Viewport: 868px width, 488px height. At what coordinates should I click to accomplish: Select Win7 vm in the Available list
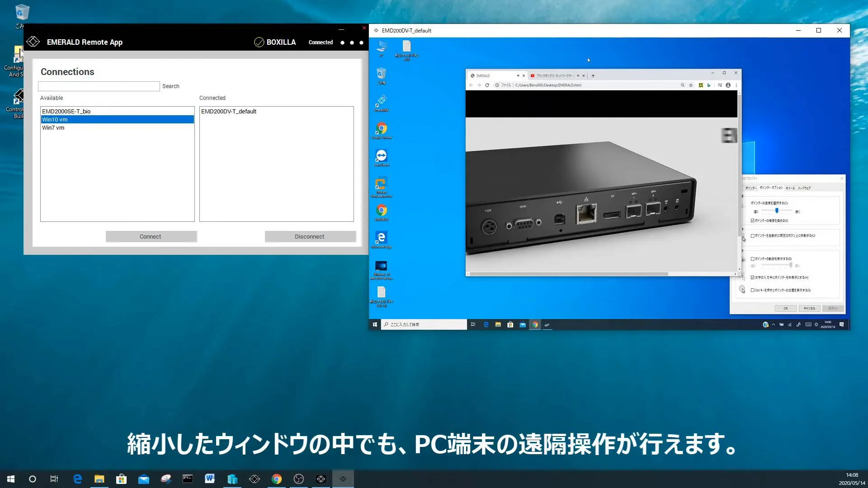[x=118, y=127]
